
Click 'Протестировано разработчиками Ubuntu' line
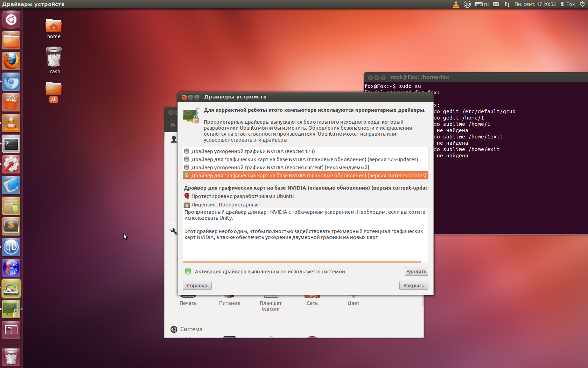242,196
